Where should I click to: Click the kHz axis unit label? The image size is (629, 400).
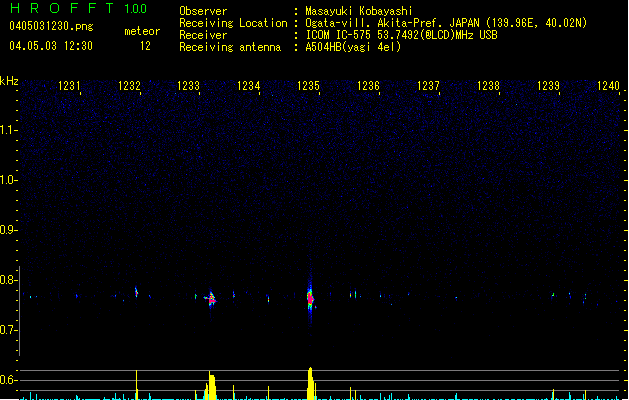[9, 81]
